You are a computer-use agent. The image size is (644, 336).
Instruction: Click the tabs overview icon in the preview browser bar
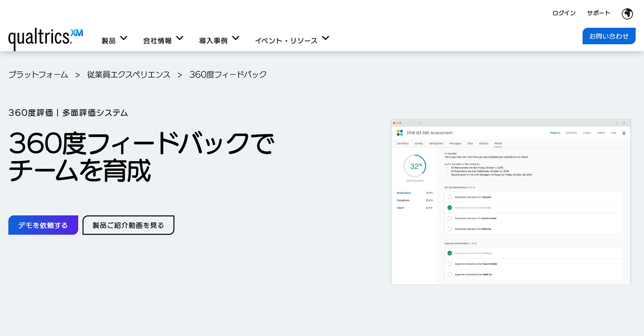(x=624, y=123)
